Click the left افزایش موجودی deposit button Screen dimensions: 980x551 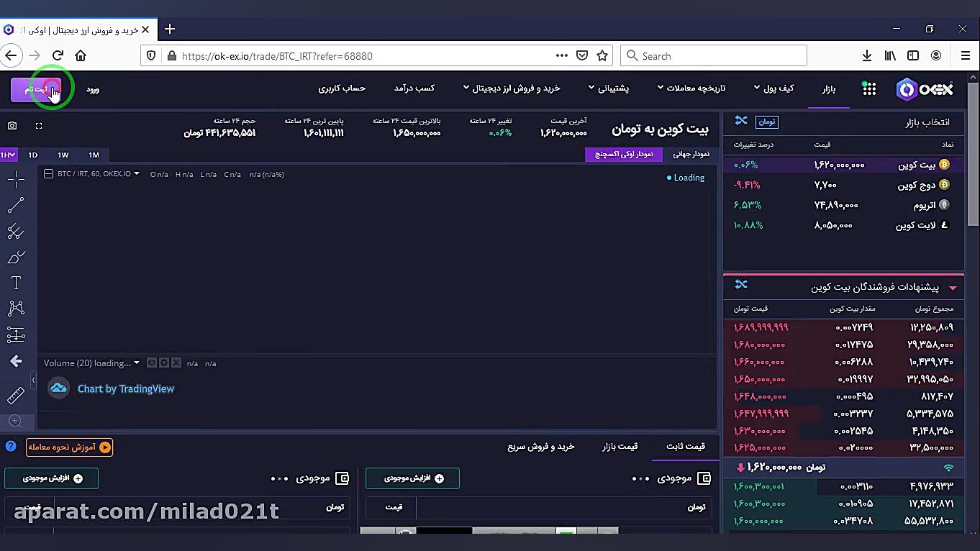[52, 478]
